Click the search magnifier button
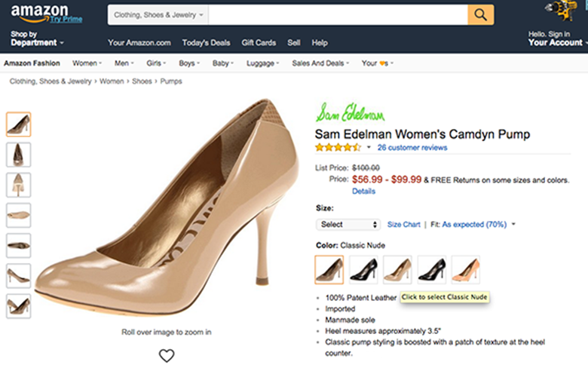Screen dimensions: 588x368 point(481,14)
